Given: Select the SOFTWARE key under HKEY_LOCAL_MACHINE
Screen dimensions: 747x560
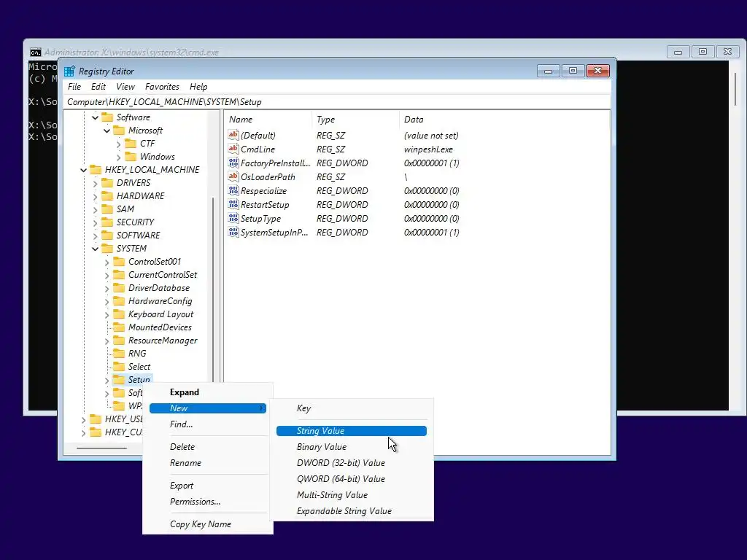Looking at the screenshot, I should tap(138, 236).
